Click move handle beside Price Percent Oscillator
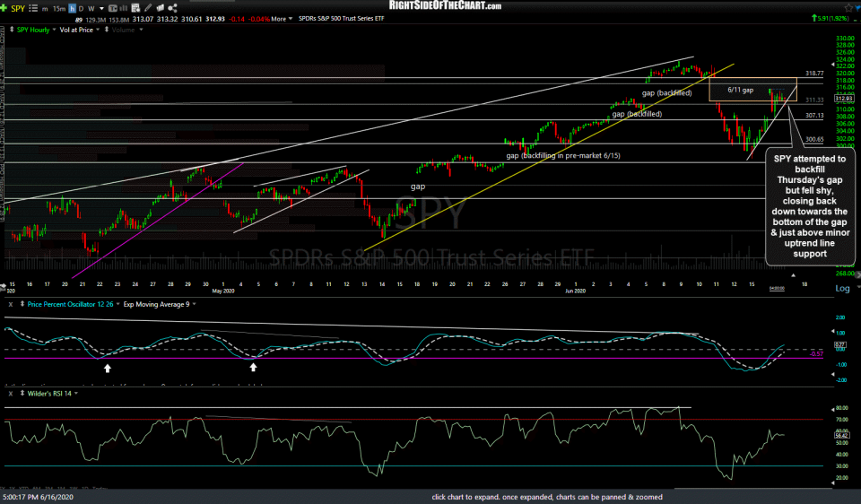The width and height of the screenshot is (861, 504). pyautogui.click(x=22, y=304)
